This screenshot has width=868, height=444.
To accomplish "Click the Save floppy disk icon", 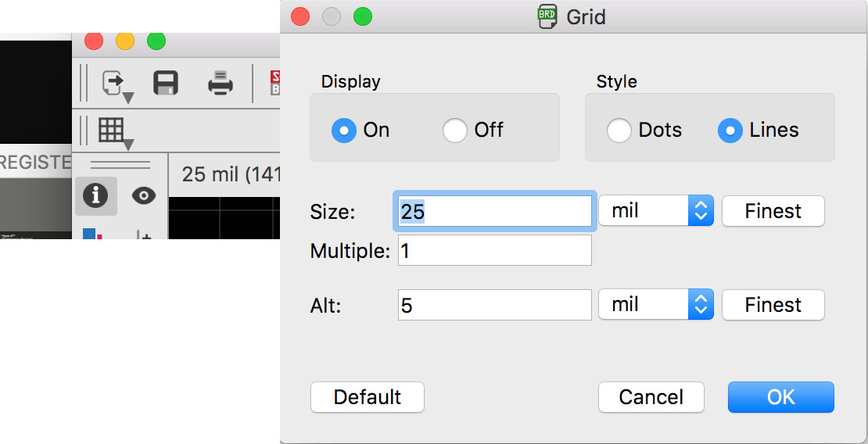I will [166, 84].
